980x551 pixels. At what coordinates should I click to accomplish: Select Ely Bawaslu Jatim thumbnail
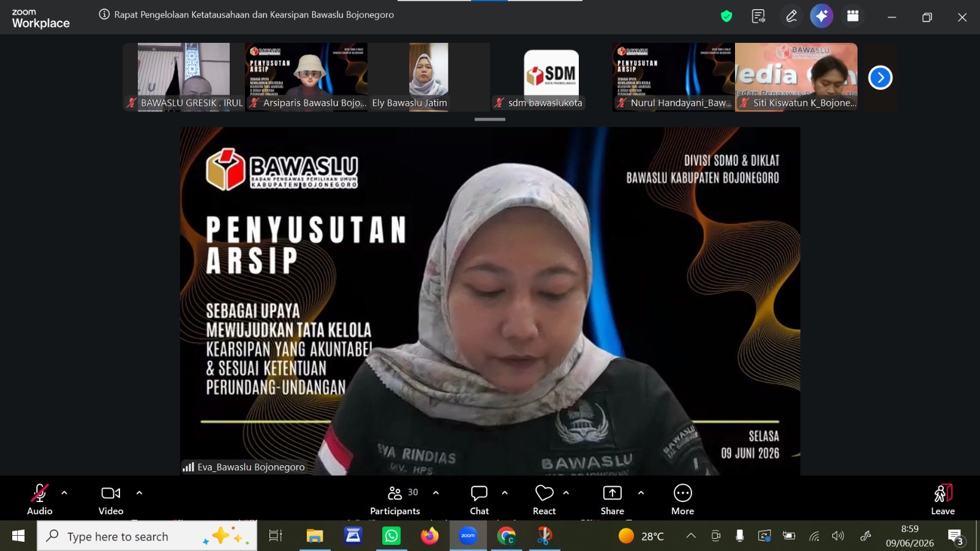click(429, 77)
